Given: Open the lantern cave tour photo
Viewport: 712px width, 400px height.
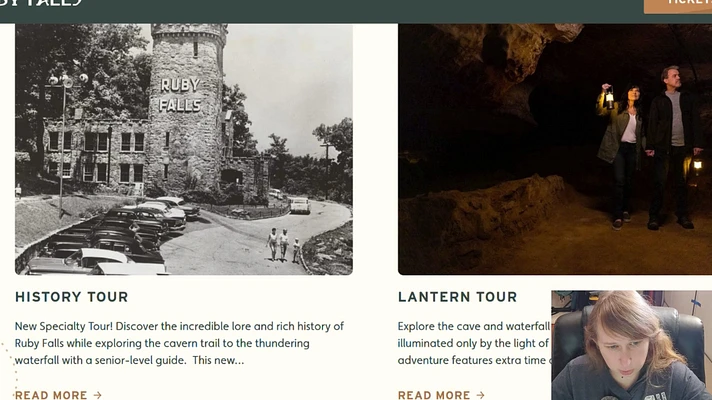Looking at the screenshot, I should pos(555,149).
